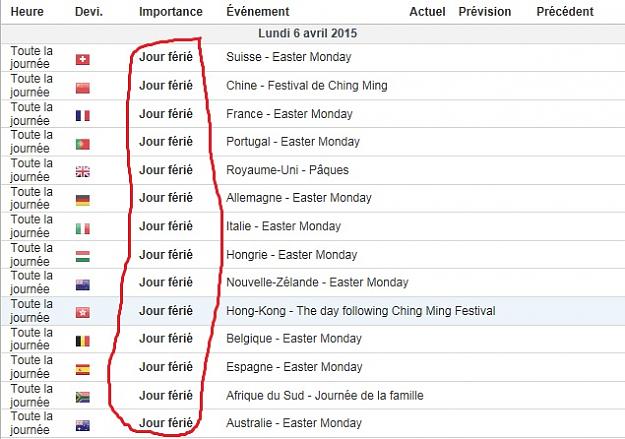Click Jour férié in the France row
This screenshot has width=625, height=439.
pyautogui.click(x=166, y=114)
